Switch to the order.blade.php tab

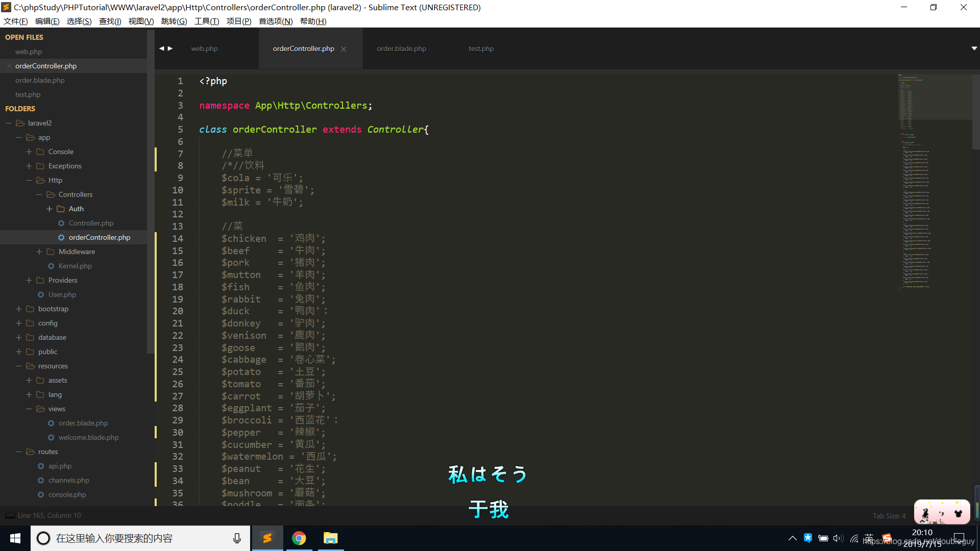click(x=401, y=48)
